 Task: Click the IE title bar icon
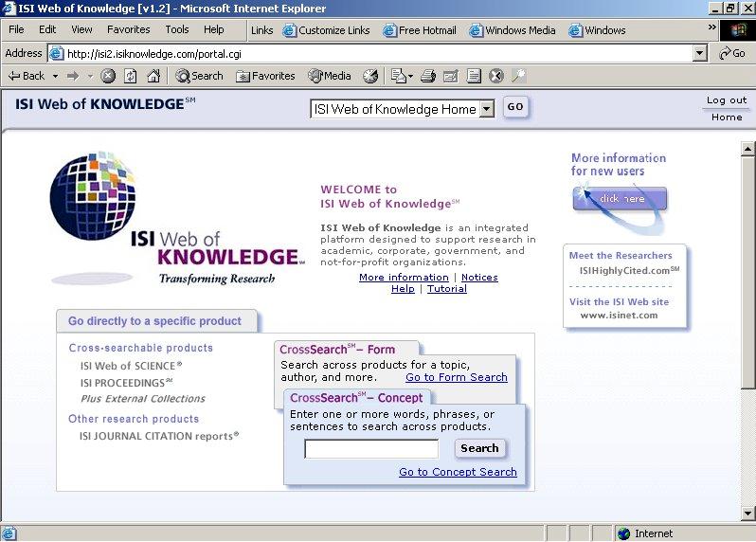coord(9,9)
